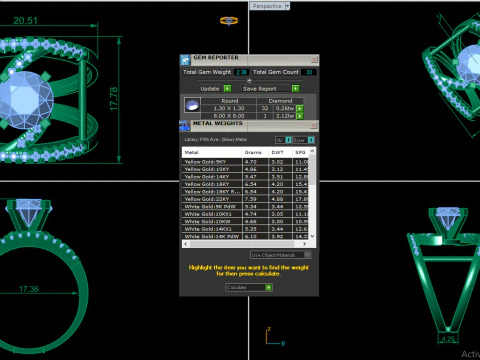
Task: Close the Metal Weights panel
Action: pyautogui.click(x=314, y=125)
